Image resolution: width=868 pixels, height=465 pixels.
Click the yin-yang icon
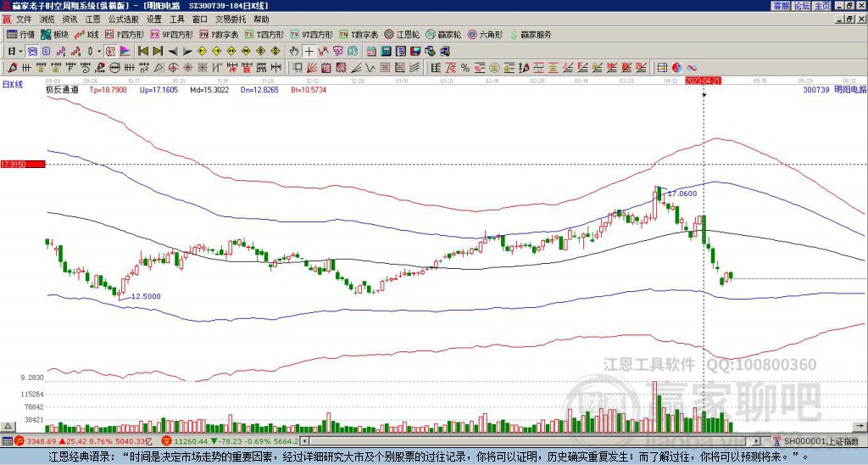coord(676,68)
